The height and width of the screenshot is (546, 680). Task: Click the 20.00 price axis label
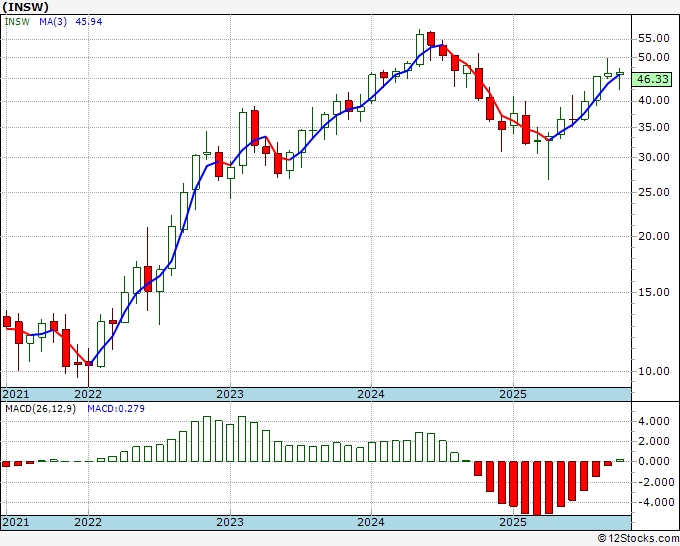(x=654, y=236)
